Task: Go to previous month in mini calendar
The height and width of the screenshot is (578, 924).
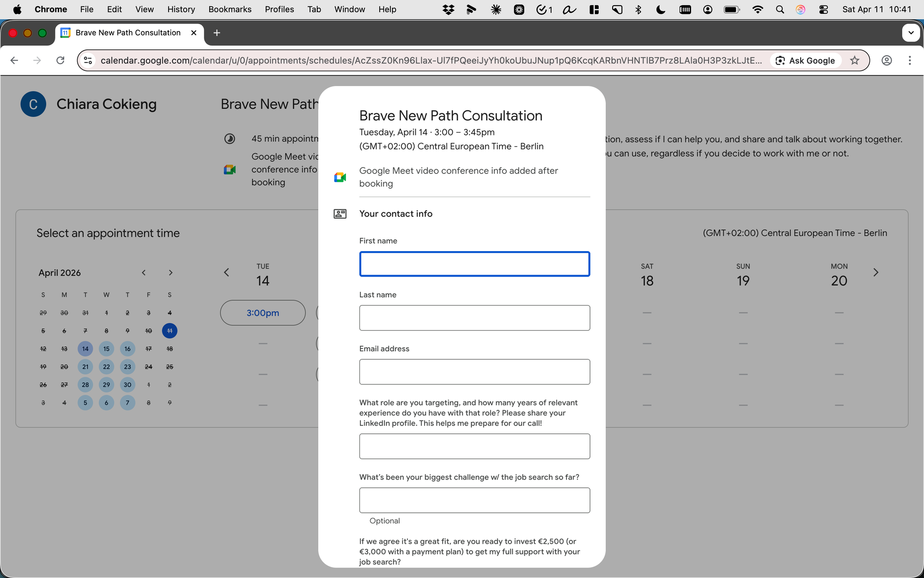Action: [x=144, y=273]
